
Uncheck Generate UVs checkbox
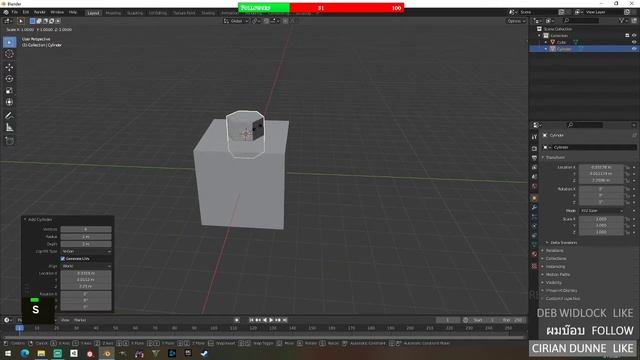(x=63, y=259)
